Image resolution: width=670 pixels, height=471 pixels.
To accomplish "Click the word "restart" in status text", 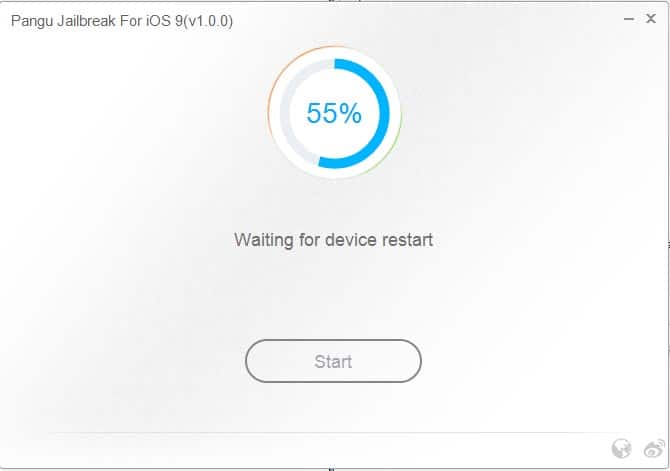I will click(408, 240).
